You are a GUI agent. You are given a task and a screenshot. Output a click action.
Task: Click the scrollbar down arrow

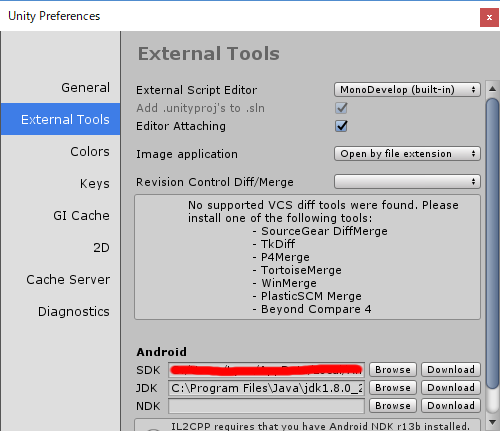[492, 422]
